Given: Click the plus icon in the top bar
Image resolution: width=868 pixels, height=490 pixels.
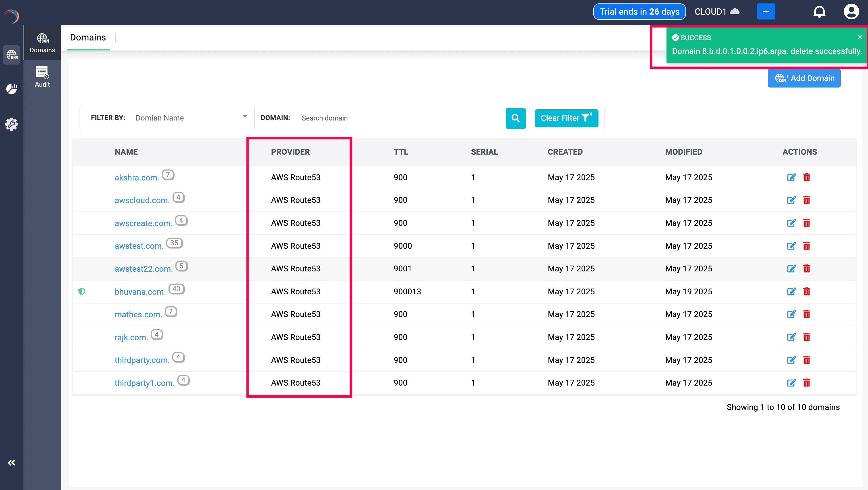Looking at the screenshot, I should [x=766, y=11].
